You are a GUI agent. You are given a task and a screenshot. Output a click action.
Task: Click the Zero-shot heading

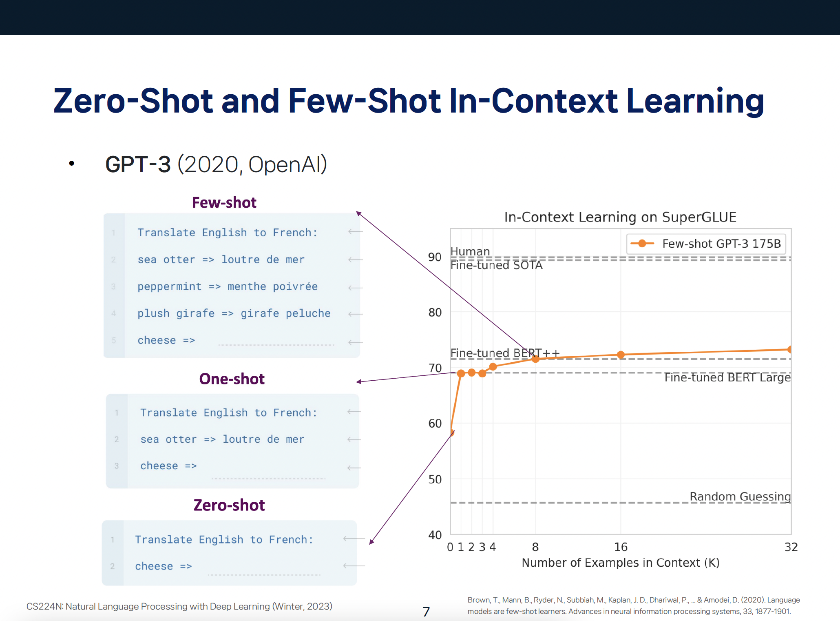229,505
